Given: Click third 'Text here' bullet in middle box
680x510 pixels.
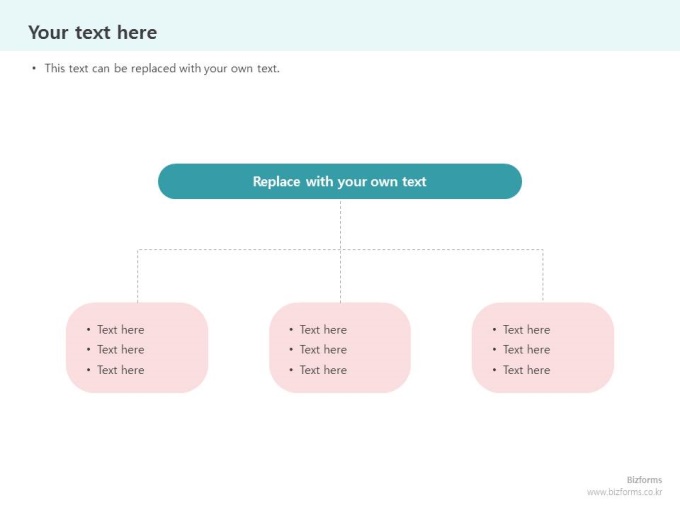Looking at the screenshot, I should (323, 370).
